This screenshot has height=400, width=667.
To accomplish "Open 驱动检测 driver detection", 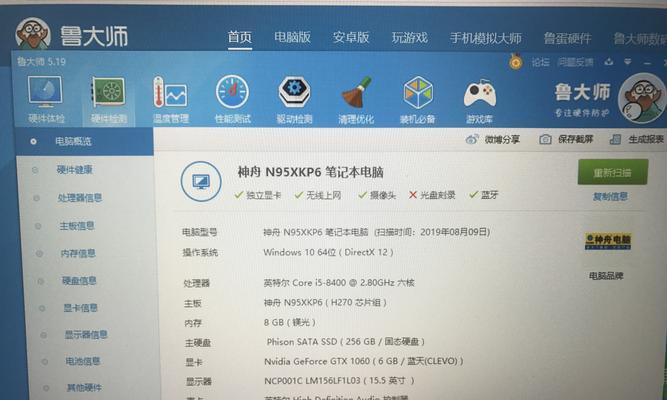I will (x=294, y=100).
